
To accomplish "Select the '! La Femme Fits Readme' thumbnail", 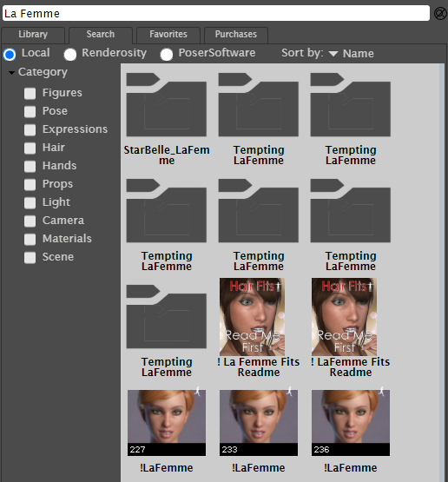I will (252, 317).
